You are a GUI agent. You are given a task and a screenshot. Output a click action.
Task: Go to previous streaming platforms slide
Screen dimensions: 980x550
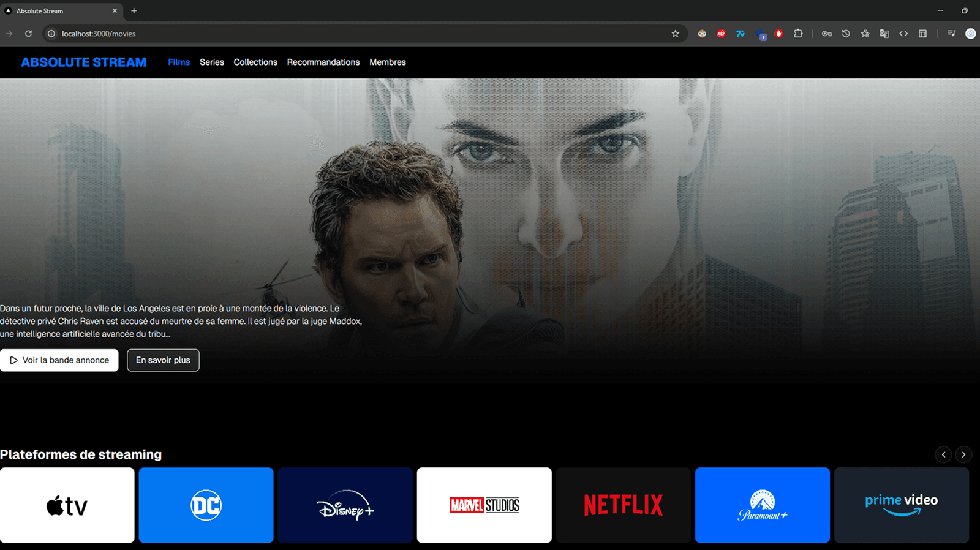coord(943,454)
